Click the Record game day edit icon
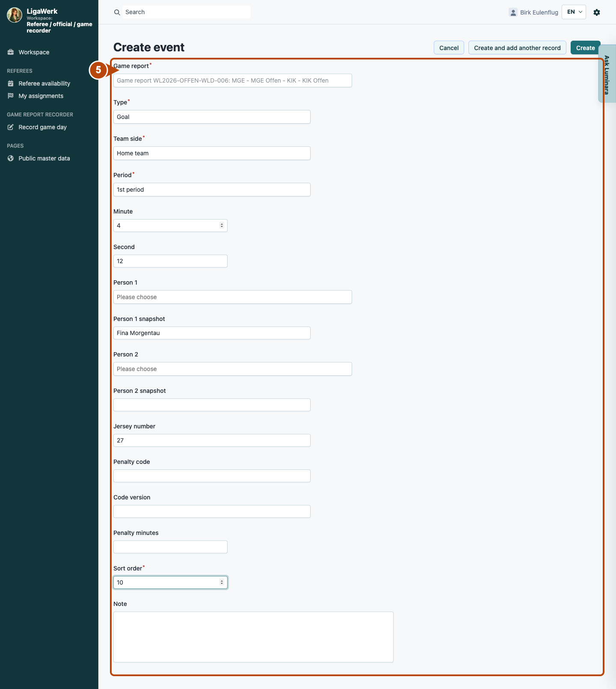This screenshot has width=616, height=689. tap(11, 127)
